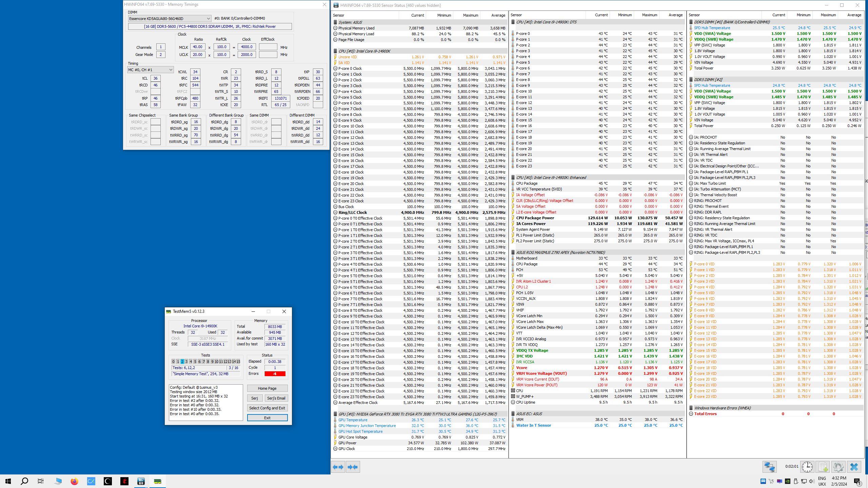The image size is (868, 488).
Task: Open the Essencore DIMM selection dropdown
Action: 170,19
